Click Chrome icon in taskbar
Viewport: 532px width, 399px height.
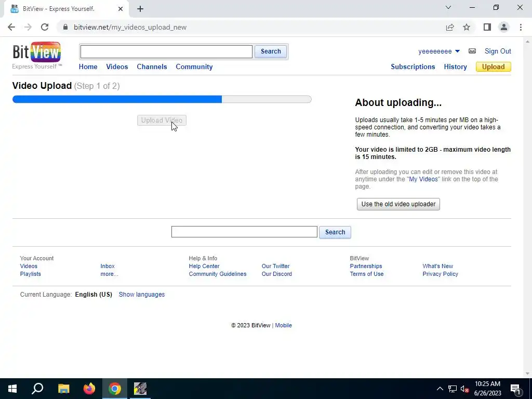115,389
